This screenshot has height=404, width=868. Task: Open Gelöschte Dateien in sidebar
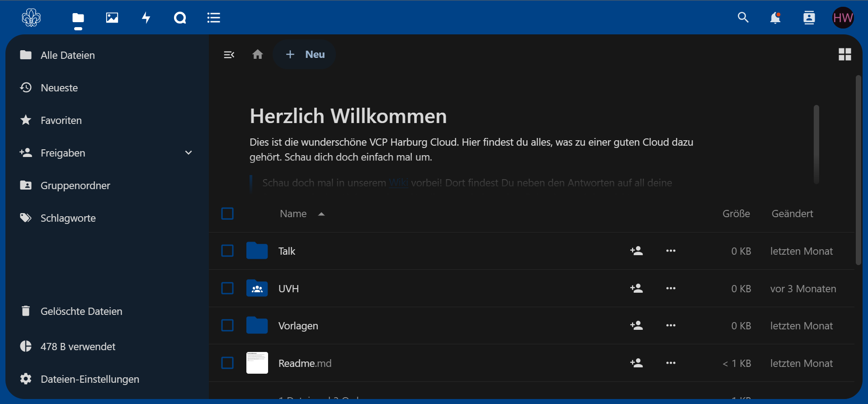107,311
